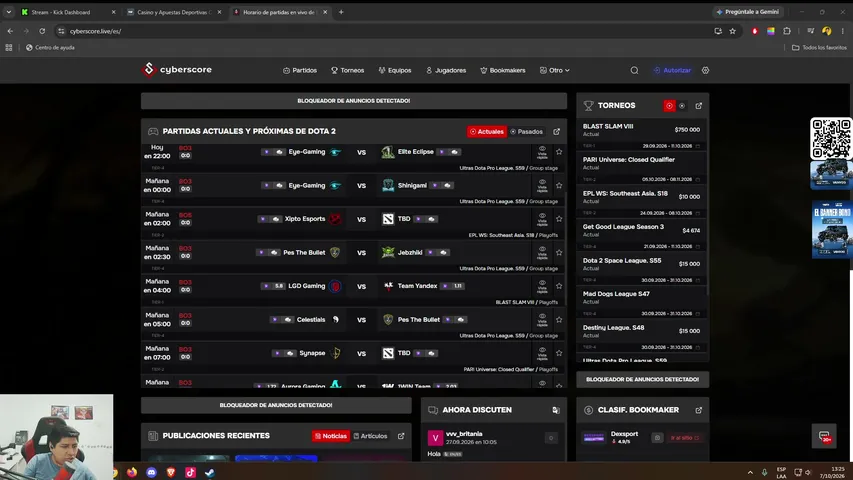Switch to Stream - Kick Dashboard tab
The image size is (853, 480).
pyautogui.click(x=68, y=12)
